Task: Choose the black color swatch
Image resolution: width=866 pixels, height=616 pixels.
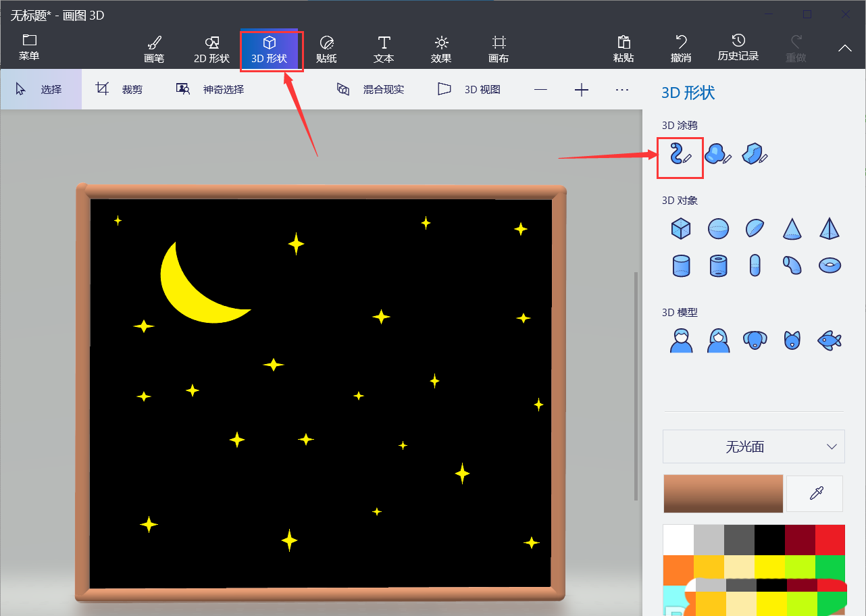Action: pyautogui.click(x=769, y=540)
